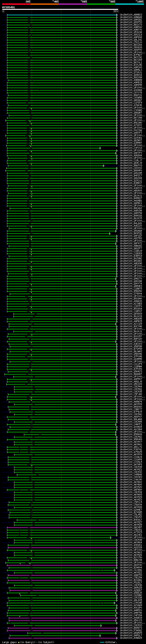The image size is (146, 644).
Task: Open hit UniRef100_A9RF60
Action: [x=131, y=27]
